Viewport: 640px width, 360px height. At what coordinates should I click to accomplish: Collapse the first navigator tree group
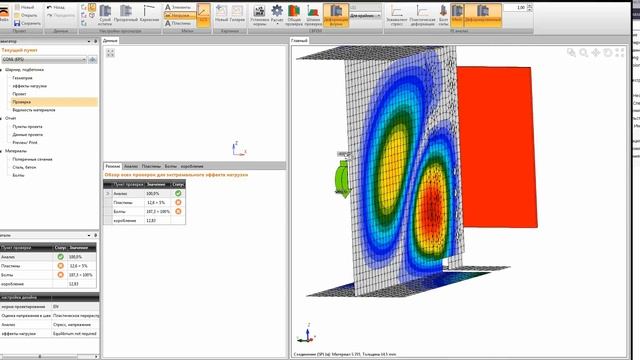[x=1, y=70]
